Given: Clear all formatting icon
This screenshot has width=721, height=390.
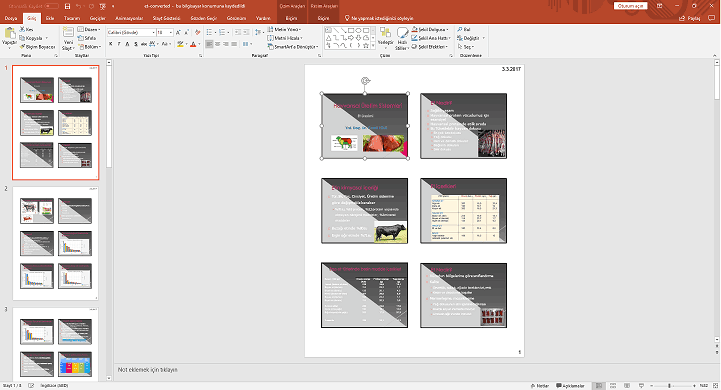Looking at the screenshot, I should (x=198, y=33).
